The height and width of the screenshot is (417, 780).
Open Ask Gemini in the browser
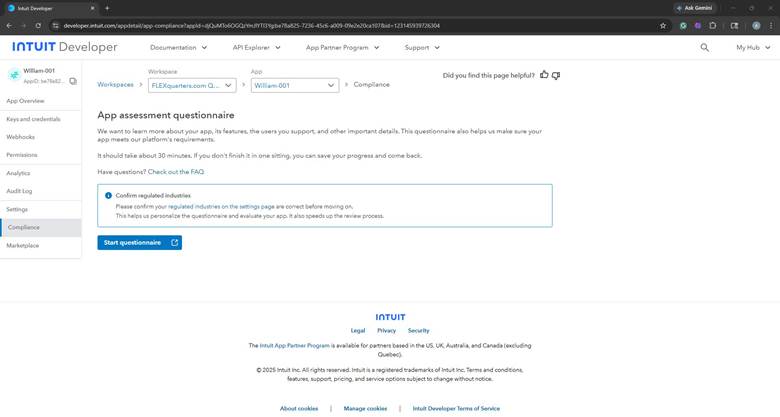coord(695,8)
